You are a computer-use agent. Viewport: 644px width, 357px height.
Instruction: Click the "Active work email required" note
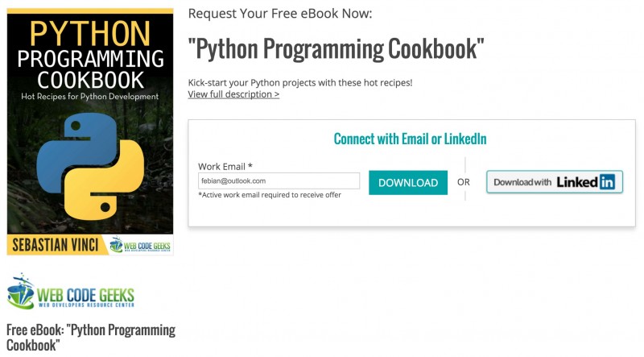point(270,195)
